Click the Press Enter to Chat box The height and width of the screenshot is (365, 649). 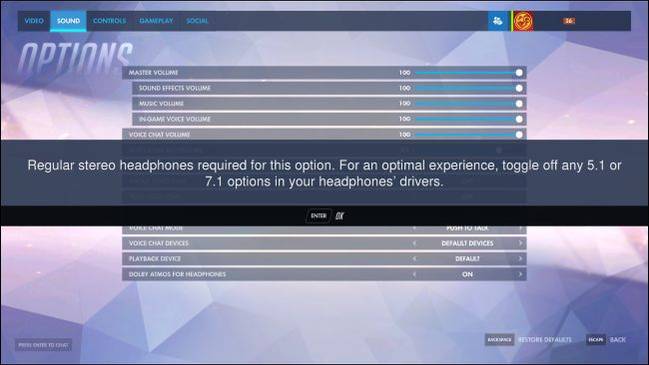coord(43,345)
